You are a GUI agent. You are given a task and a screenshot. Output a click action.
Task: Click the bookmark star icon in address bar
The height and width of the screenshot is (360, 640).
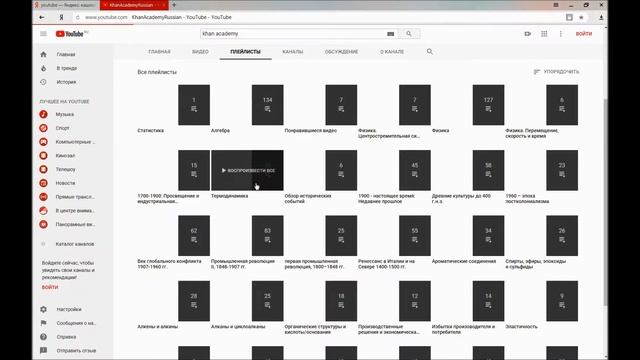581,17
